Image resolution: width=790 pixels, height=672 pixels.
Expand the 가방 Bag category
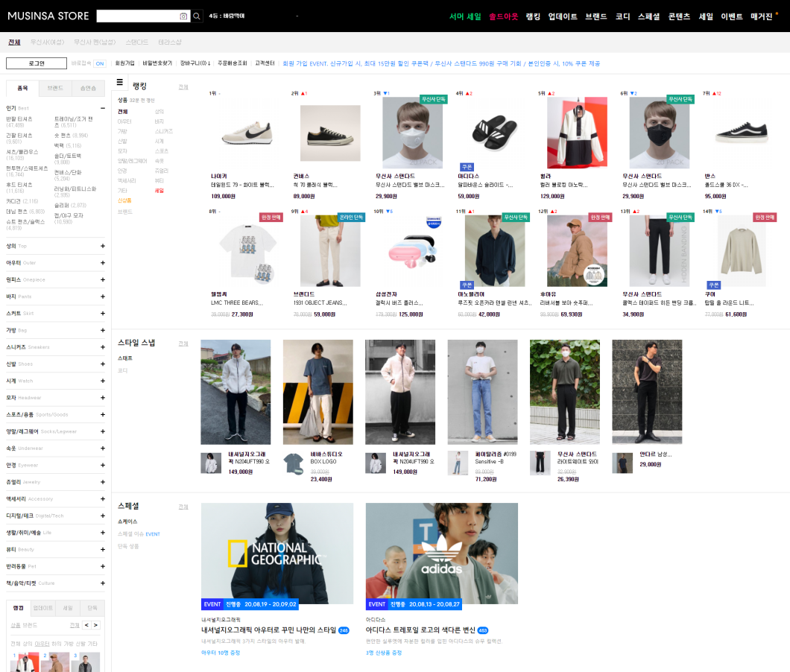point(103,331)
